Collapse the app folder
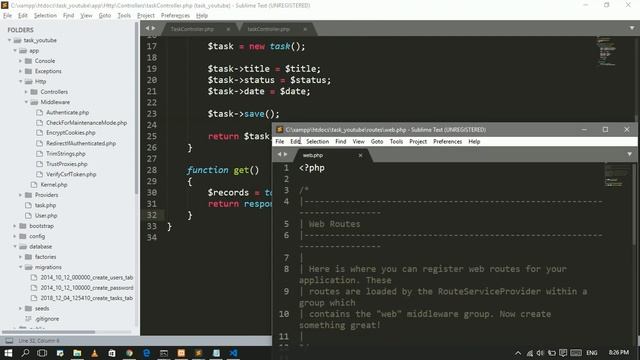 pyautogui.click(x=15, y=51)
